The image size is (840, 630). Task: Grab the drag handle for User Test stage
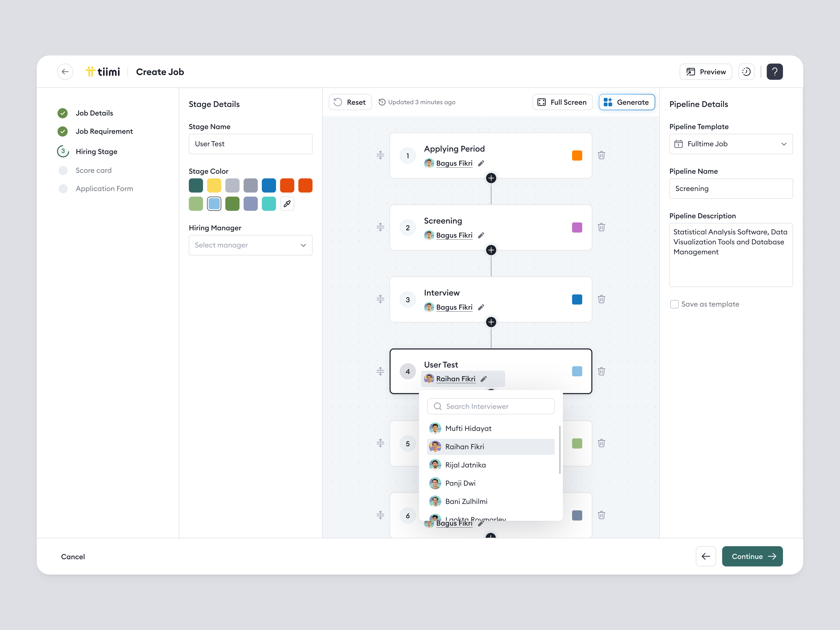pyautogui.click(x=380, y=371)
